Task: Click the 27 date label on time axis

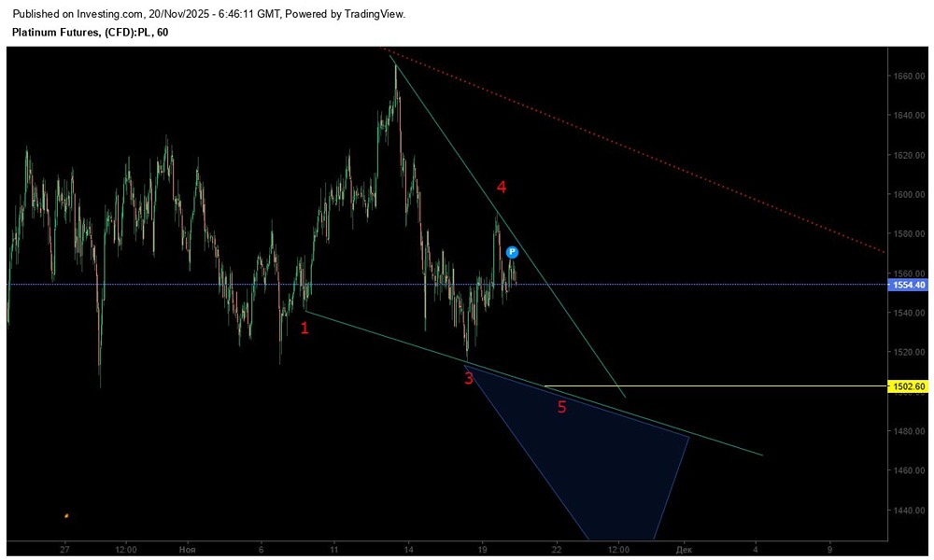Action: [65, 550]
